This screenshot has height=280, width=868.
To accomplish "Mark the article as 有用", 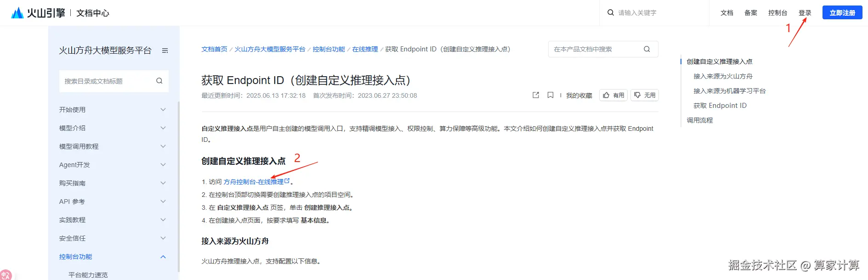I will coord(613,95).
